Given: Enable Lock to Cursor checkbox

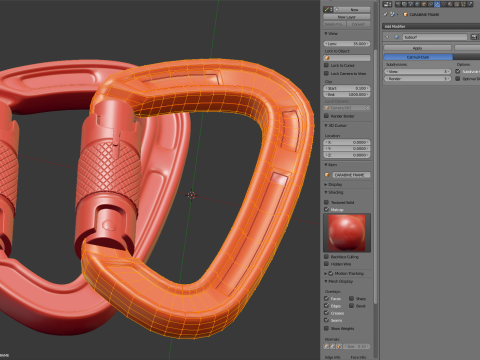Looking at the screenshot, I should tap(326, 65).
